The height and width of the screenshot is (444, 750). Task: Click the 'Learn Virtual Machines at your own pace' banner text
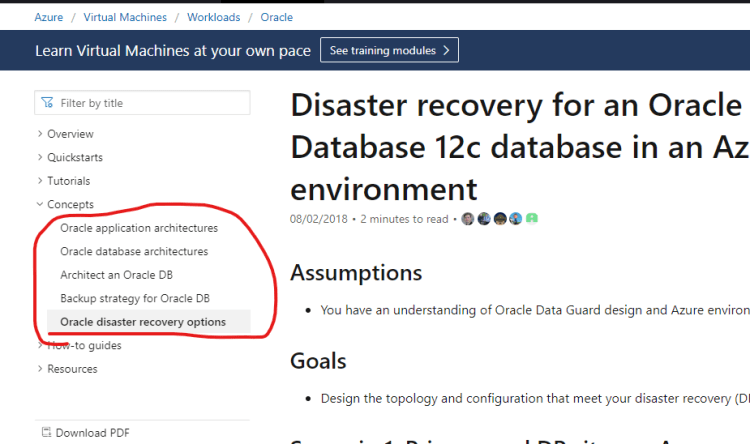pos(173,51)
